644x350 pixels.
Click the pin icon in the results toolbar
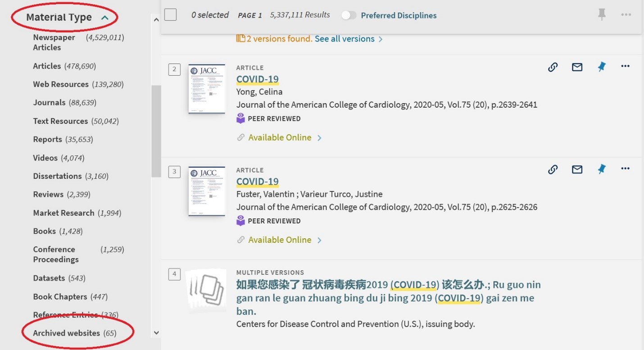[603, 14]
